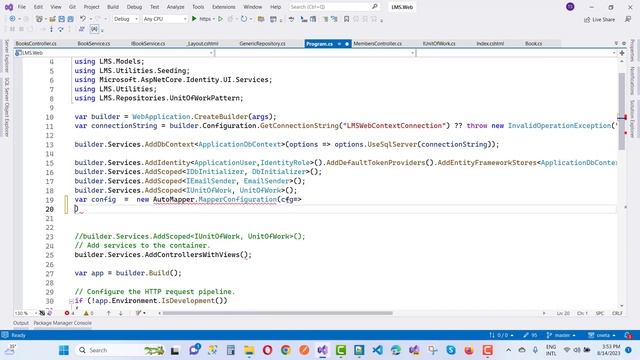The height and width of the screenshot is (360, 640).
Task: Click the Hot Reload refresh icon
Action: pos(244,19)
